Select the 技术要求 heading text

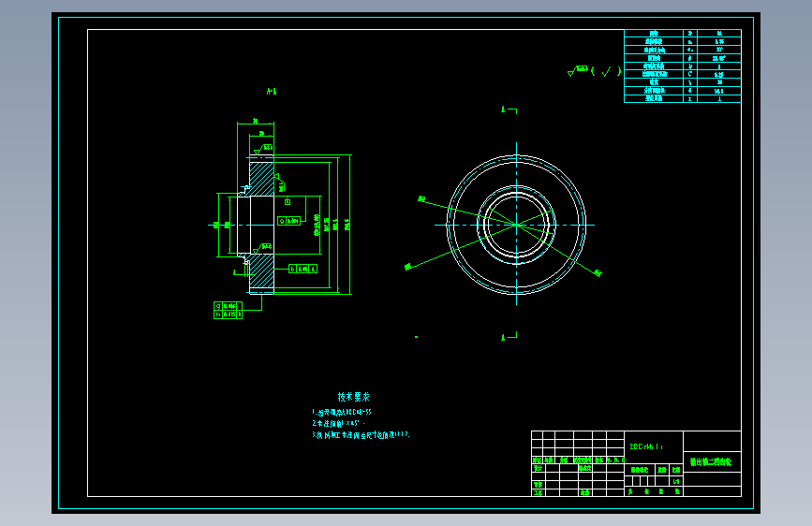pos(354,397)
